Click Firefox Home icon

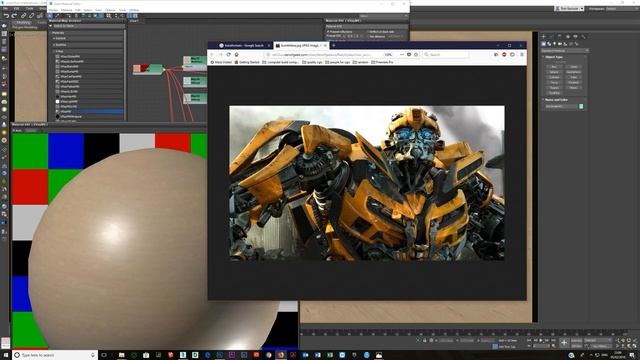tap(236, 54)
